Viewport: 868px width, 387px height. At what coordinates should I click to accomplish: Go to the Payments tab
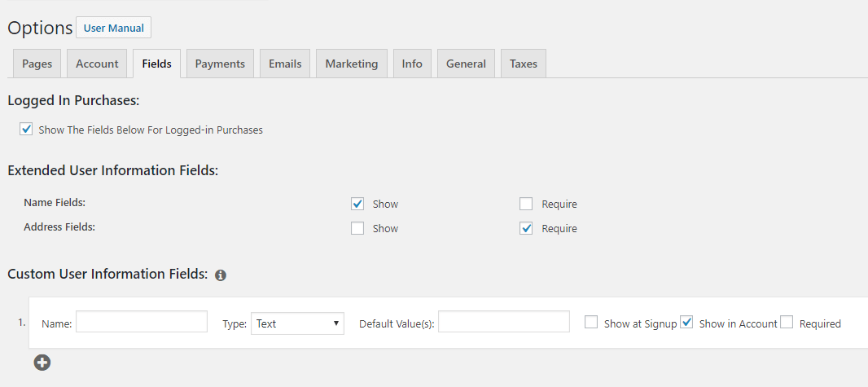click(x=220, y=64)
